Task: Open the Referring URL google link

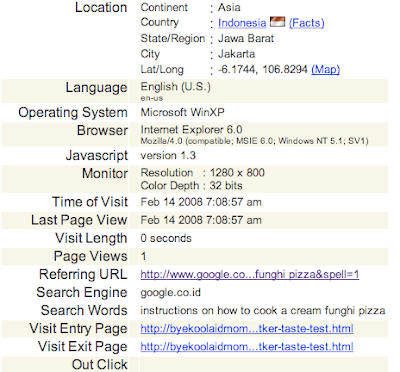Action: tap(250, 274)
